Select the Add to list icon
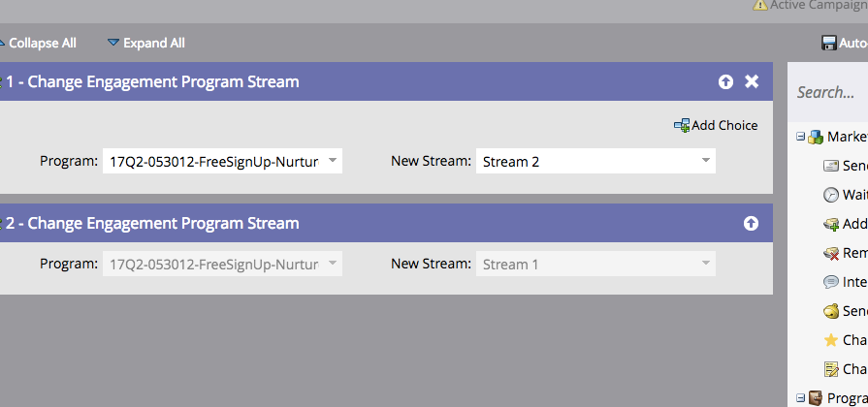The image size is (868, 407). (831, 224)
